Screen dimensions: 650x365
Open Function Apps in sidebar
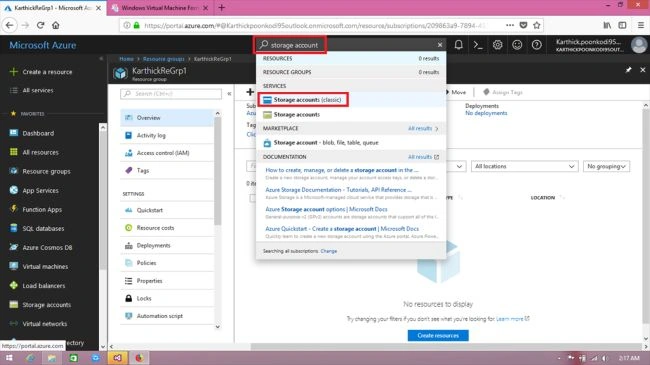pyautogui.click(x=42, y=209)
